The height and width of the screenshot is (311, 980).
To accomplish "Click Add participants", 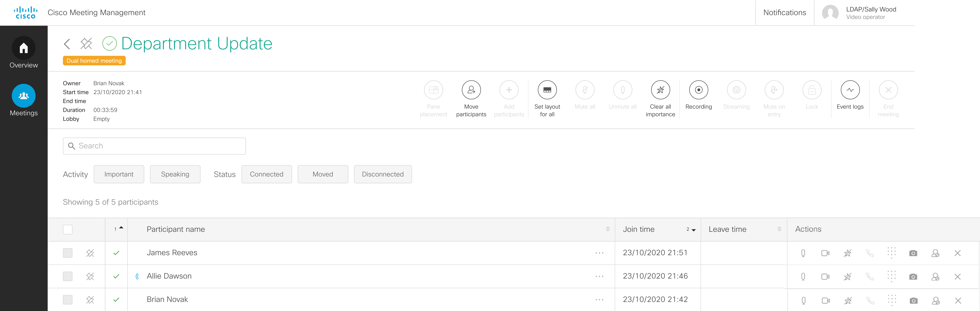I will (x=509, y=90).
